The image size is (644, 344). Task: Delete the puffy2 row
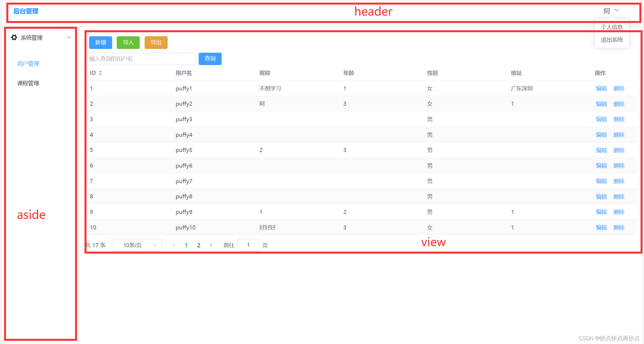coord(619,104)
